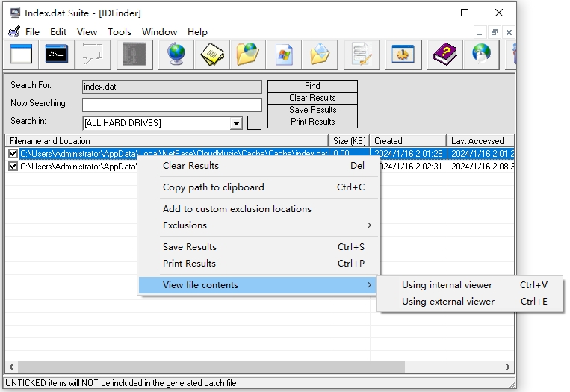Click the Clear Results button
570x392 pixels.
pos(312,98)
